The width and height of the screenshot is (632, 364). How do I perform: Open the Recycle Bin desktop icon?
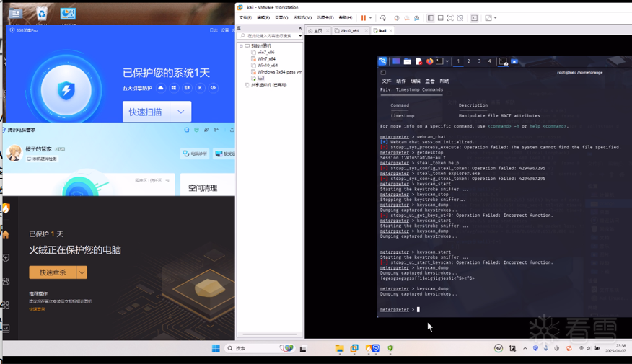point(42,14)
